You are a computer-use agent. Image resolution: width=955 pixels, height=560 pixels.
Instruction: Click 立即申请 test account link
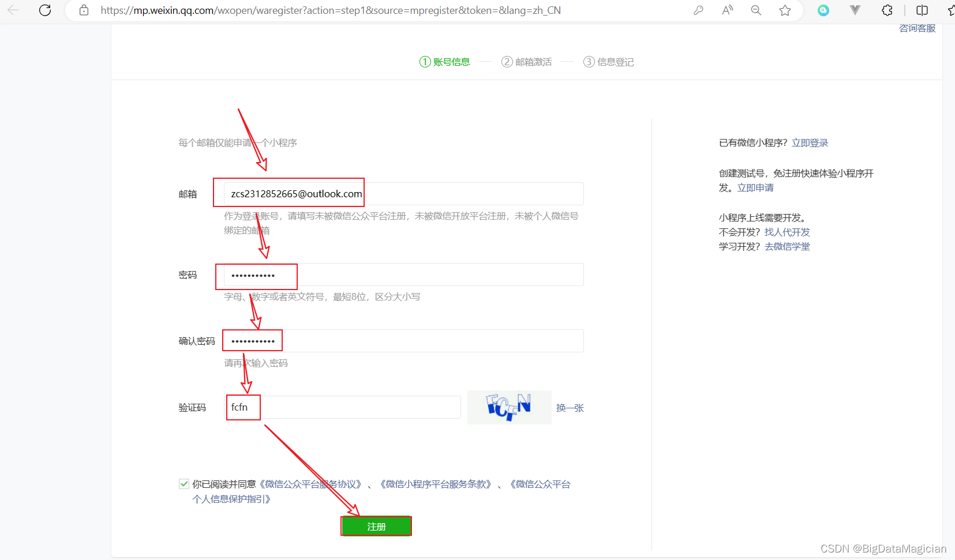pyautogui.click(x=755, y=187)
